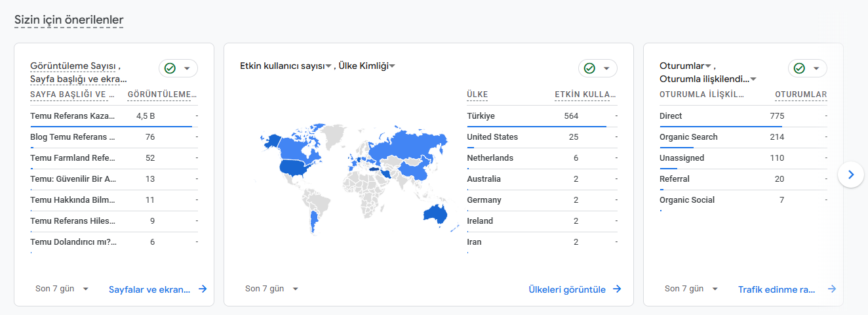Click the Organic Social channel row
The height and width of the screenshot is (315, 868).
(743, 200)
